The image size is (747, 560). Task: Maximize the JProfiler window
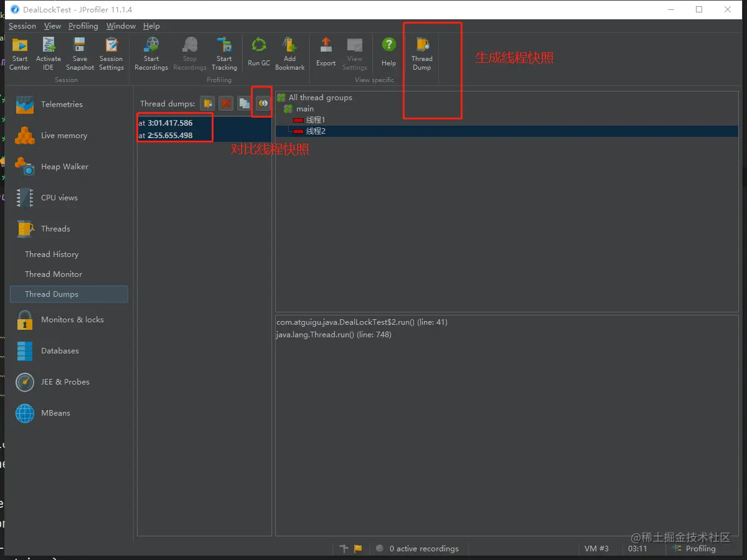[x=699, y=9]
